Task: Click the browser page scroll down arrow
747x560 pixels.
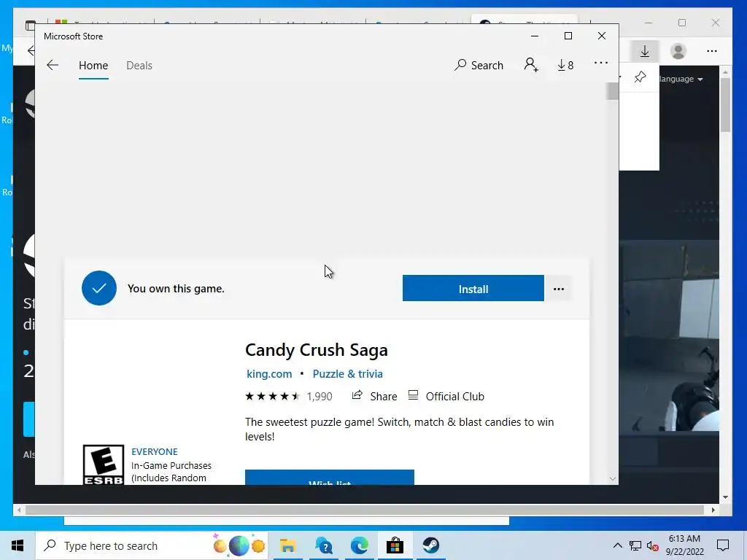Action: [x=726, y=497]
